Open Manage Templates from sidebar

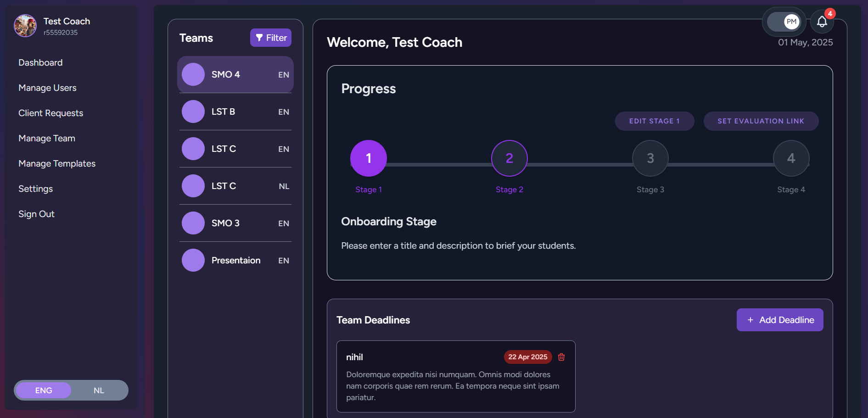tap(56, 163)
